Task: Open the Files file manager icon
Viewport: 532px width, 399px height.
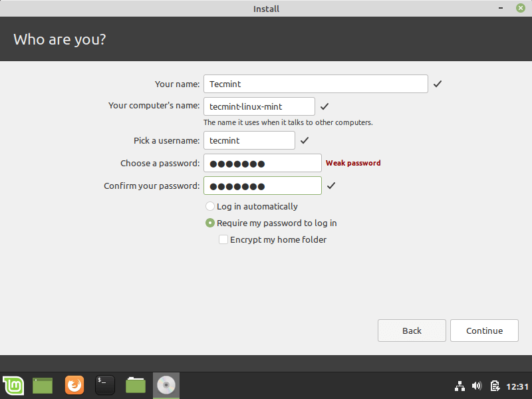Action: [135, 385]
